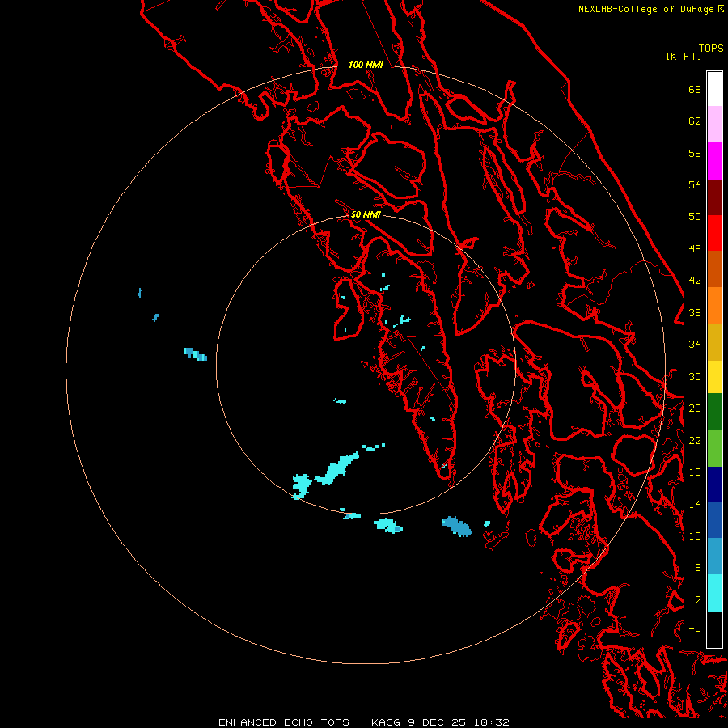Viewport: 728px width, 728px height.
Task: Click the dark red swatch between 54 and 50
Action: tap(714, 197)
